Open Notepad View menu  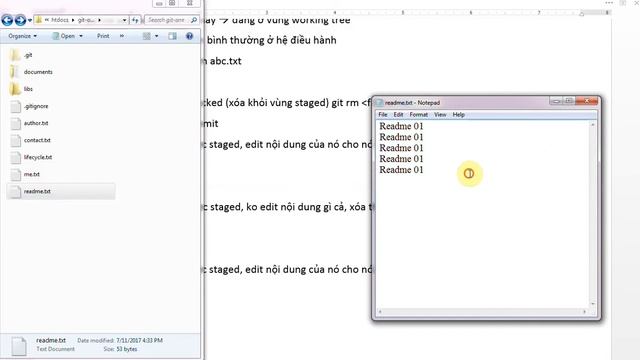[440, 115]
